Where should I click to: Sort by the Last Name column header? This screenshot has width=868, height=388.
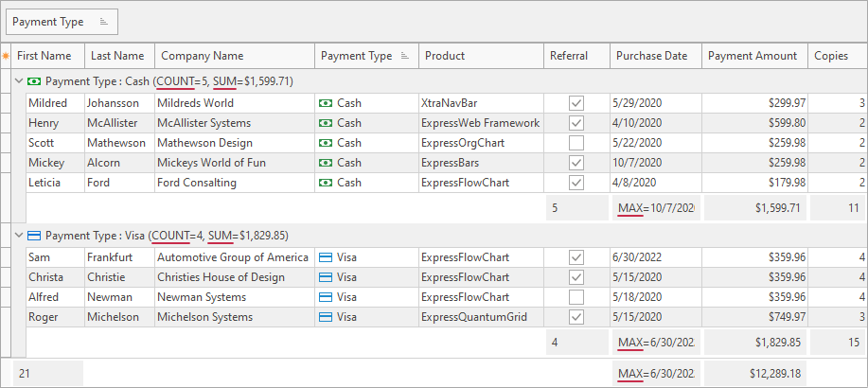[x=119, y=56]
